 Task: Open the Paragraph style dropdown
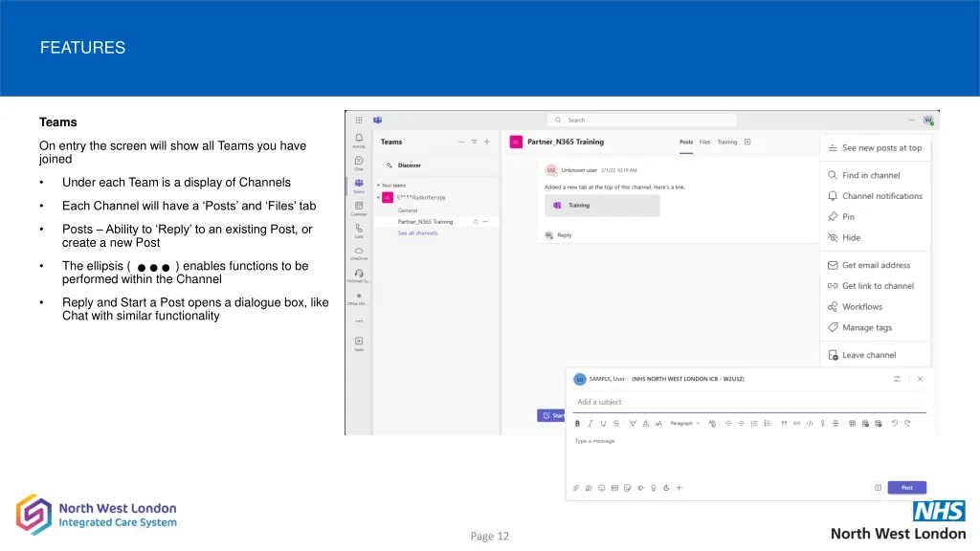pos(685,424)
